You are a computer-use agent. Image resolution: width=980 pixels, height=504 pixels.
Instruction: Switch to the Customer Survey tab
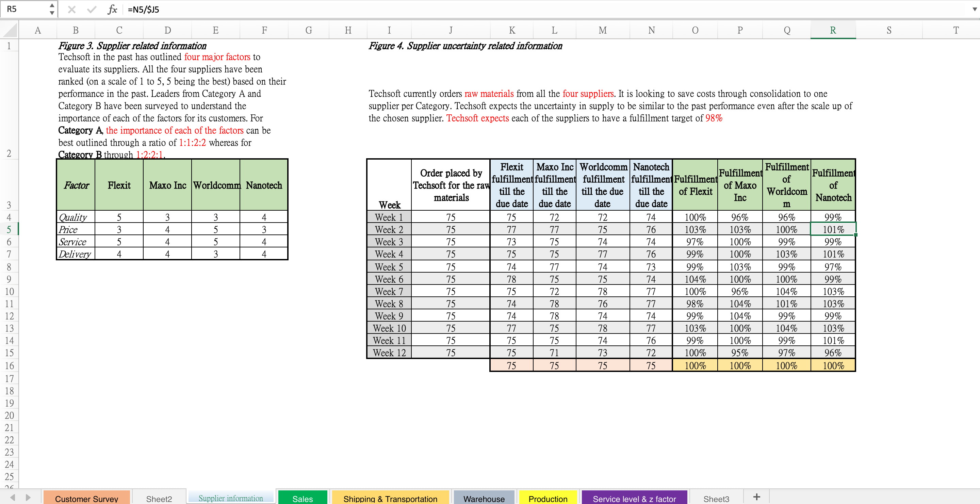tap(86, 499)
